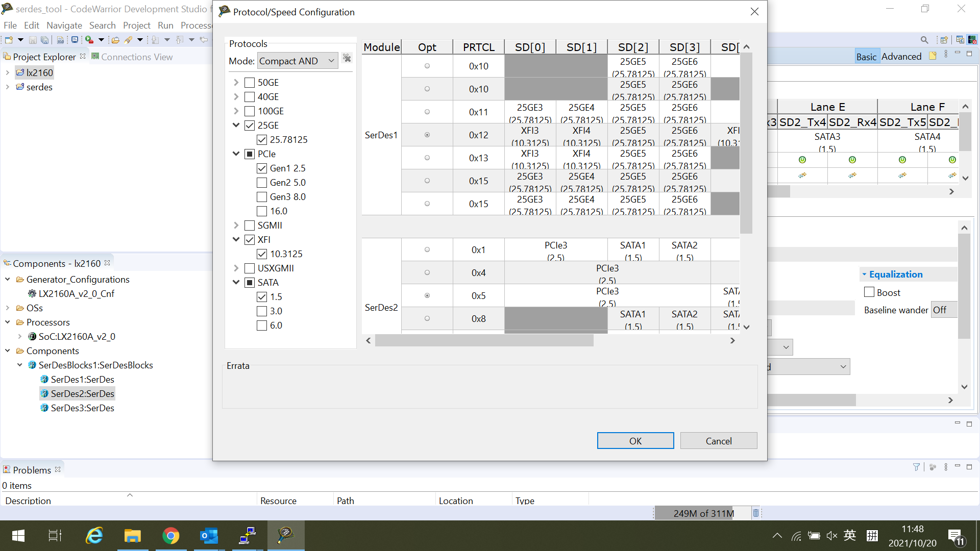Viewport: 980px width, 551px height.
Task: Select SerDes3:SerDes component in tree
Action: pos(82,408)
